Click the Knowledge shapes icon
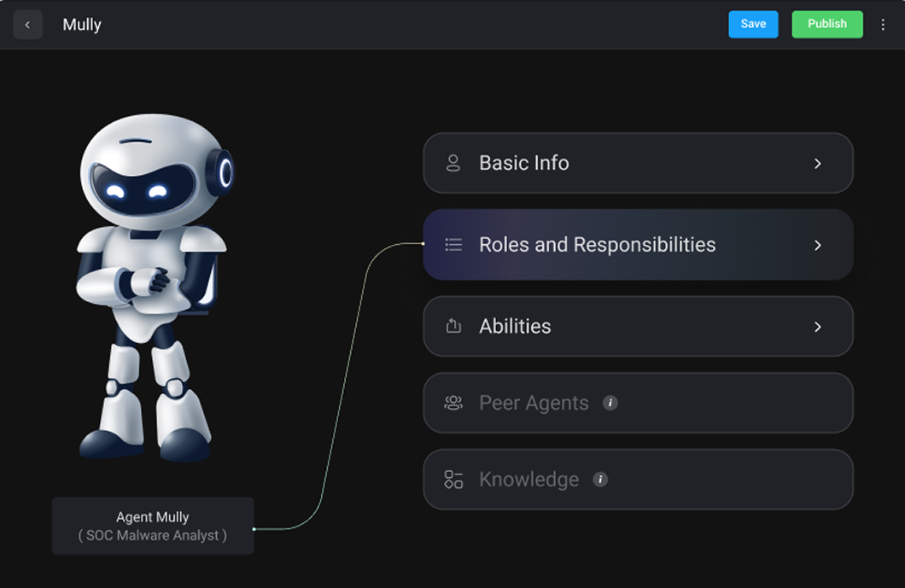 pyautogui.click(x=453, y=480)
